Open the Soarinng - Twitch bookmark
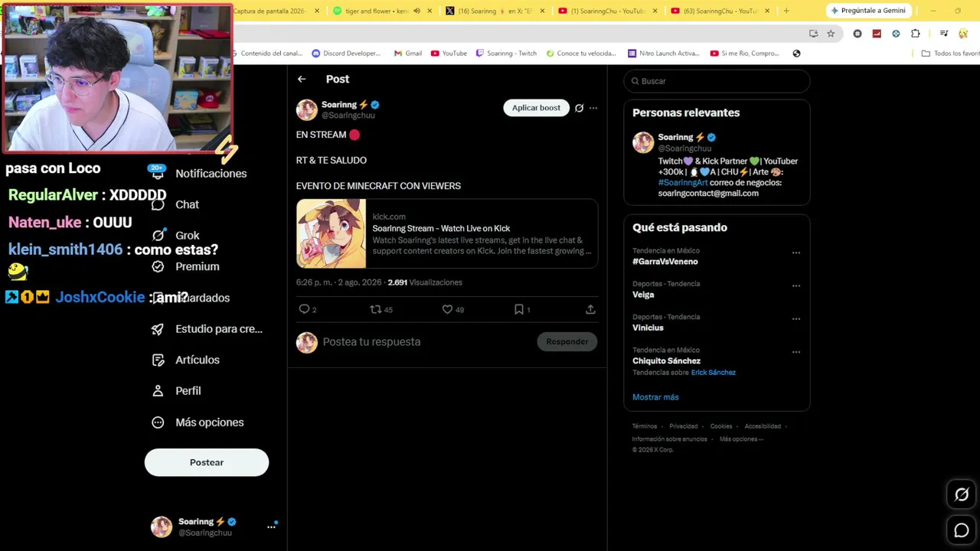This screenshot has height=551, width=980. point(506,54)
